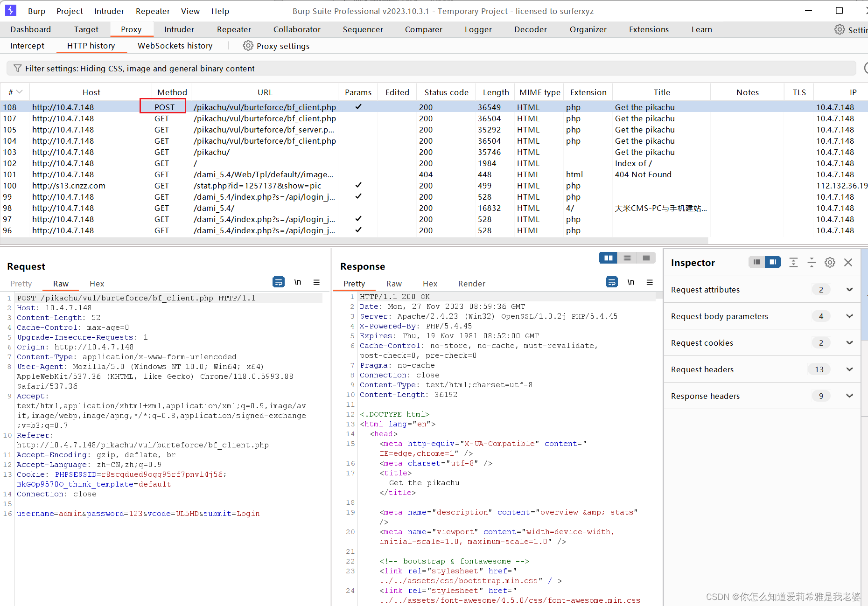Click the Server header line in response

click(x=489, y=316)
